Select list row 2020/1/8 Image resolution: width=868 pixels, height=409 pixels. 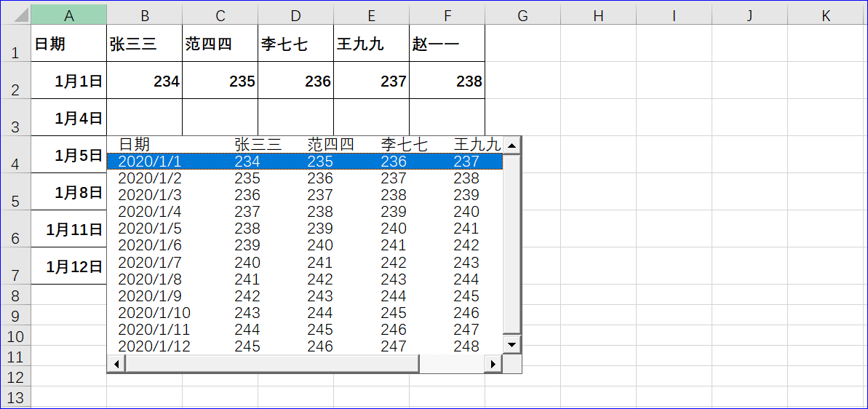click(305, 279)
